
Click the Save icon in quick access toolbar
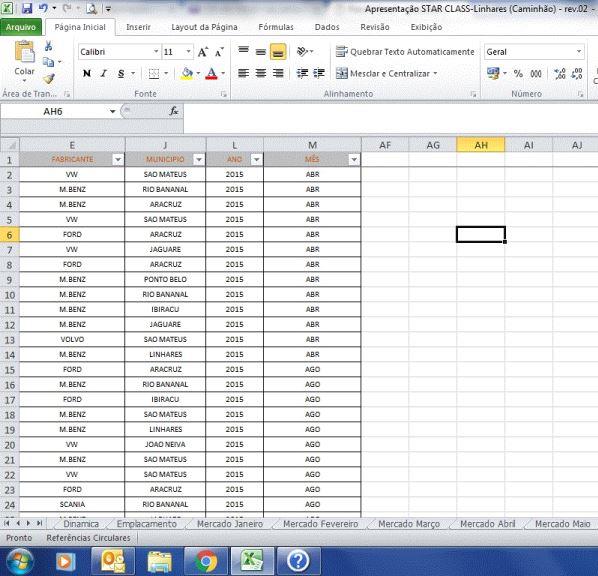coord(27,8)
